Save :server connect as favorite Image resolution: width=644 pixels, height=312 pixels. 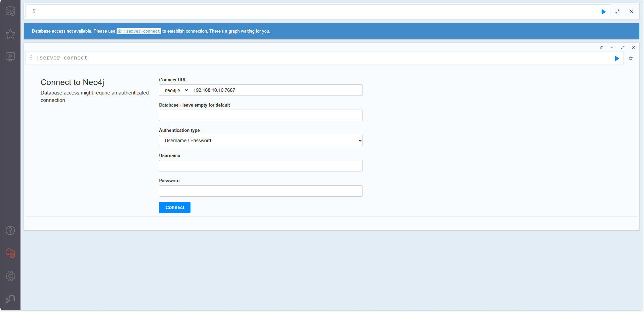pyautogui.click(x=631, y=58)
